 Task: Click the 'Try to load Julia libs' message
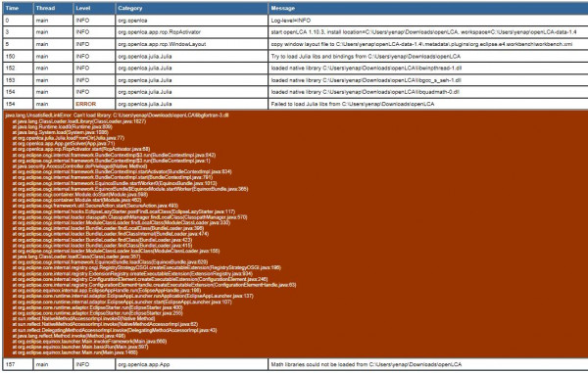(x=428, y=56)
